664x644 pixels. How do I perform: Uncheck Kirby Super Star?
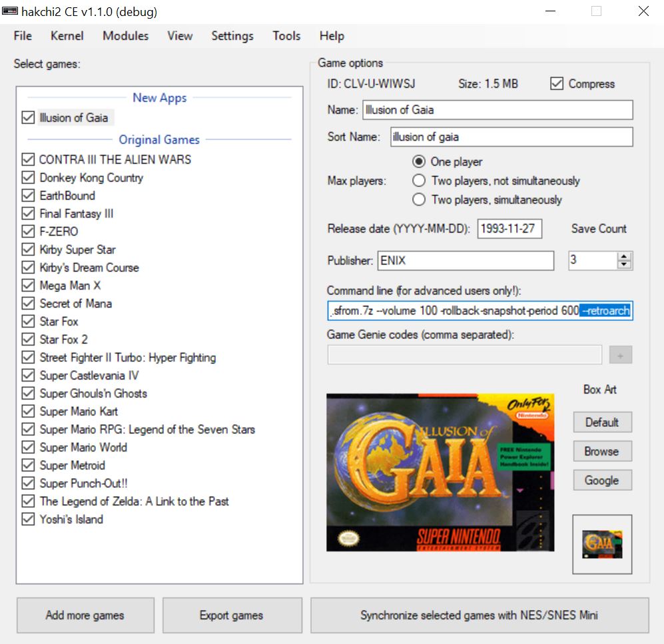pyautogui.click(x=28, y=249)
